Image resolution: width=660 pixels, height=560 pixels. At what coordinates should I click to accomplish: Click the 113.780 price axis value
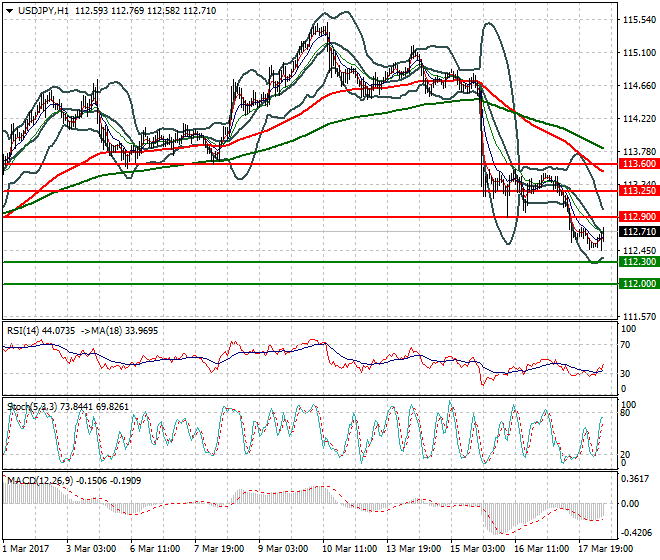639,152
